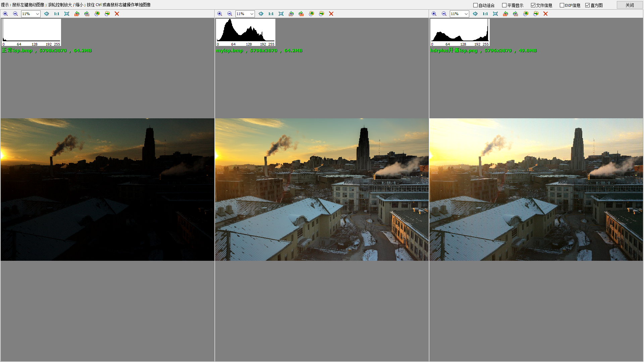Click the 关闭 button
Viewport: 644px width, 362px height.
pos(630,5)
